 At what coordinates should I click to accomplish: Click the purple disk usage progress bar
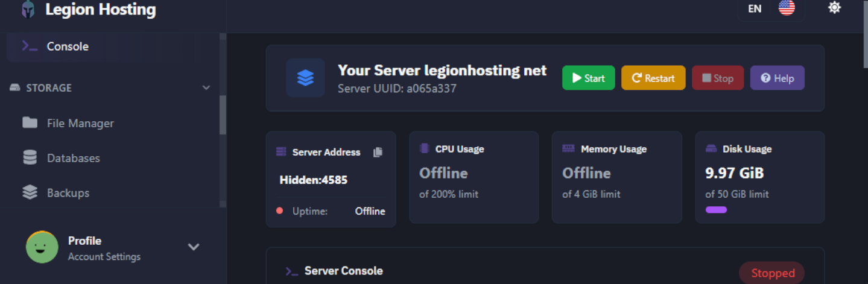(716, 210)
